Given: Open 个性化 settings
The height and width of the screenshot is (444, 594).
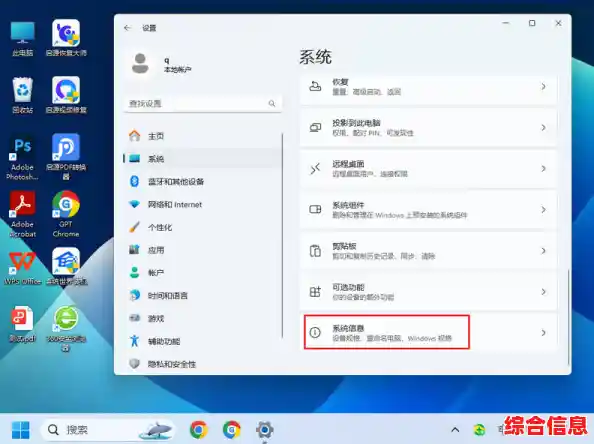Looking at the screenshot, I should [x=203, y=227].
